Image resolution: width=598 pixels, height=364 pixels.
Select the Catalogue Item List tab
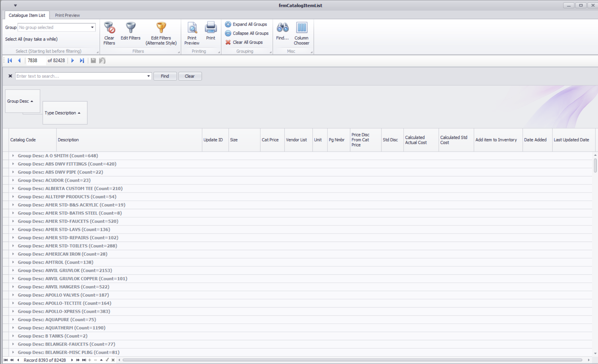(x=27, y=15)
